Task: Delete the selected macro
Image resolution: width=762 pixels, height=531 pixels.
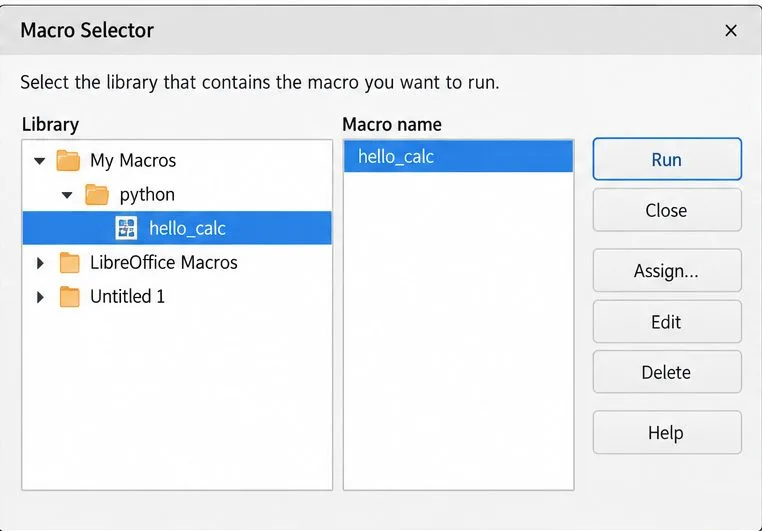Action: point(667,372)
